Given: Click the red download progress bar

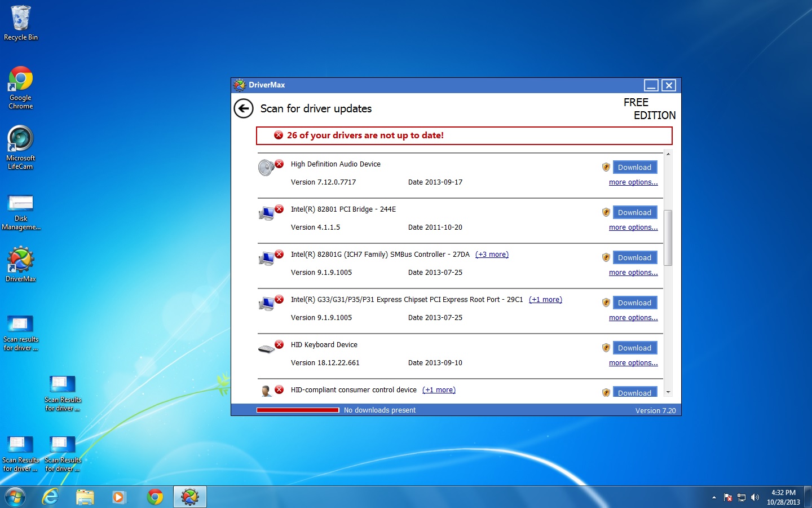Looking at the screenshot, I should (298, 410).
